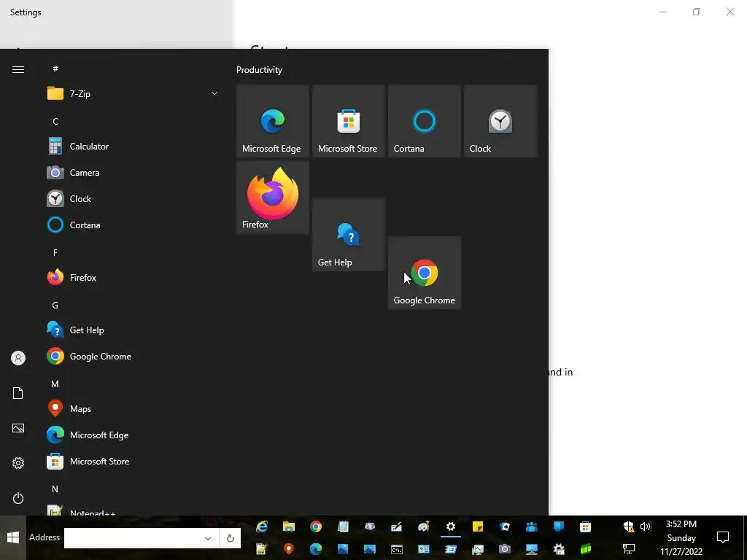Open Windows Security tray icon
Screen dimensions: 747x560
click(x=628, y=526)
